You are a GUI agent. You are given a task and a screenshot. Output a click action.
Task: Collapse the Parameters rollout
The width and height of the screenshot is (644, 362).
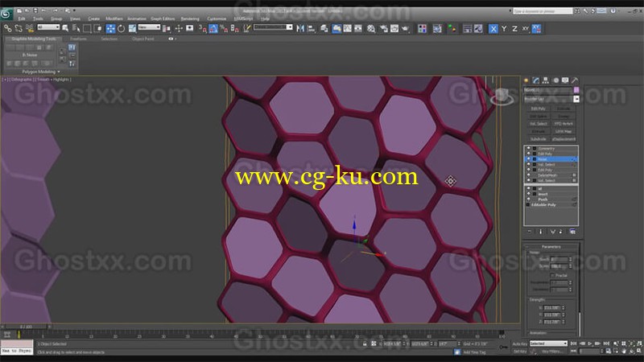pyautogui.click(x=551, y=247)
